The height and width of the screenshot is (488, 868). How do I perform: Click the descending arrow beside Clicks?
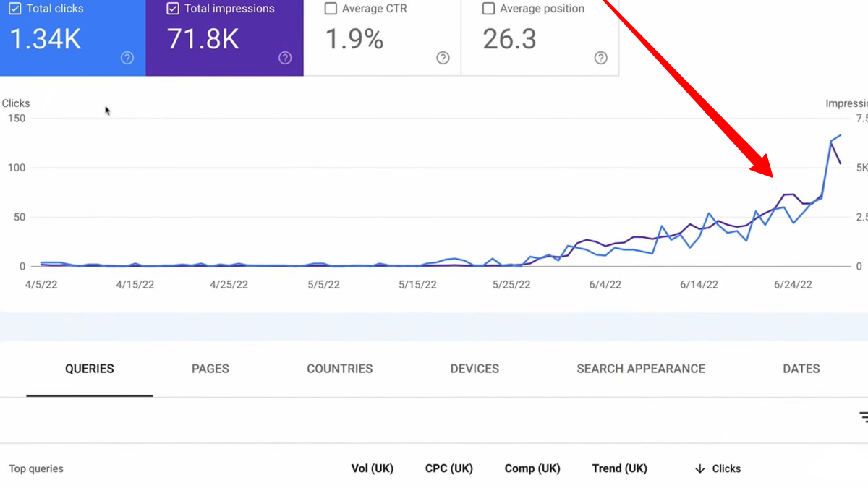699,468
